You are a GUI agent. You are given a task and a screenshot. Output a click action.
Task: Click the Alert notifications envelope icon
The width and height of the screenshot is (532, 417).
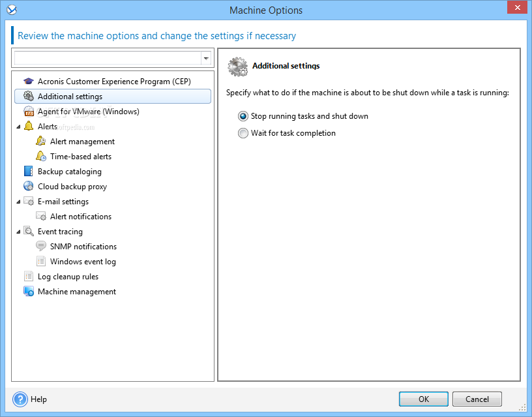pyautogui.click(x=41, y=216)
